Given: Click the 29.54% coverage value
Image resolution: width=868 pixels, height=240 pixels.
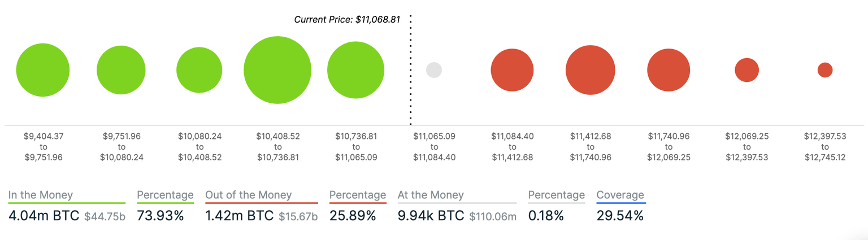Looking at the screenshot, I should point(619,216).
